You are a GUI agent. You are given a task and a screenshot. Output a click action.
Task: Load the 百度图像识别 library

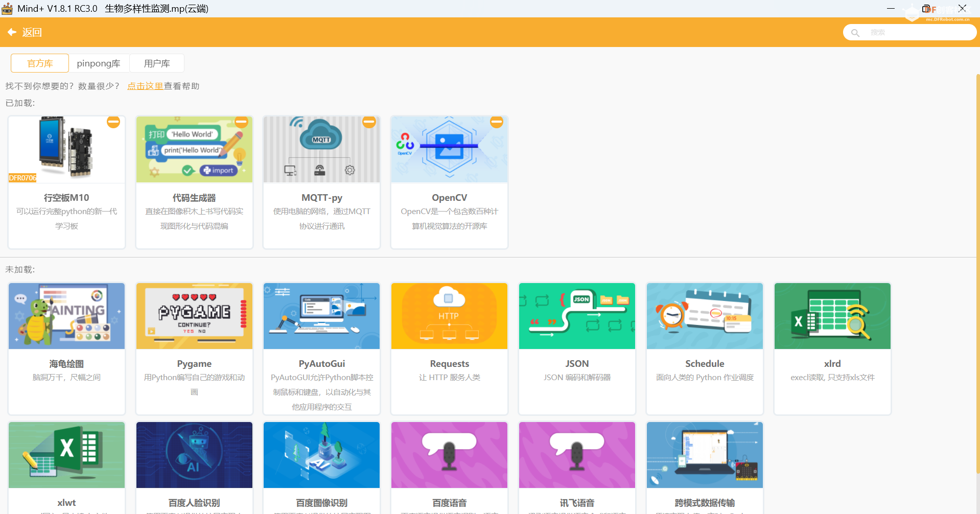[x=322, y=468]
